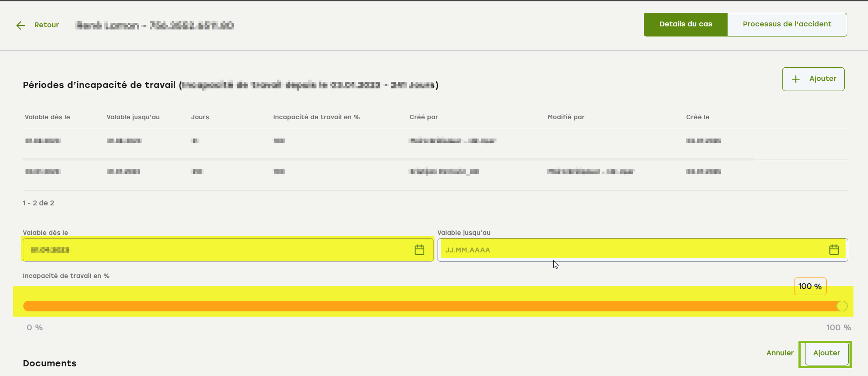The width and height of the screenshot is (868, 376).
Task: Open the Processus de l'accident tab
Action: point(787,25)
